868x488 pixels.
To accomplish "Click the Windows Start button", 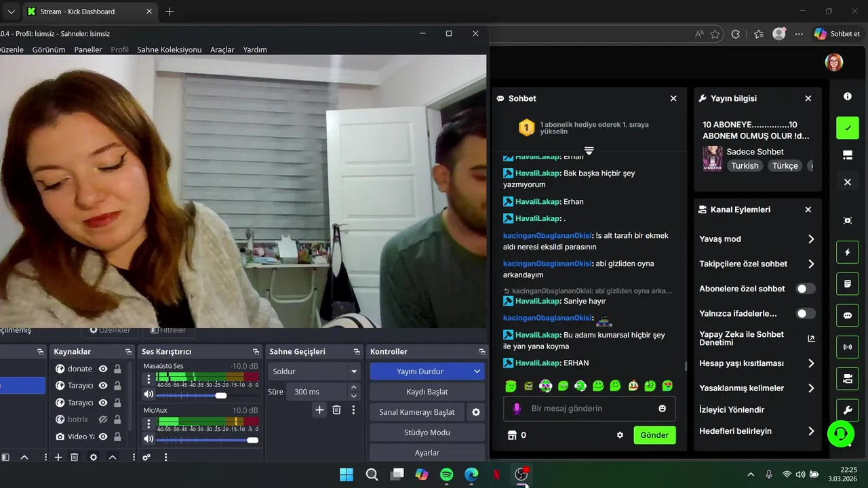I will tap(347, 474).
